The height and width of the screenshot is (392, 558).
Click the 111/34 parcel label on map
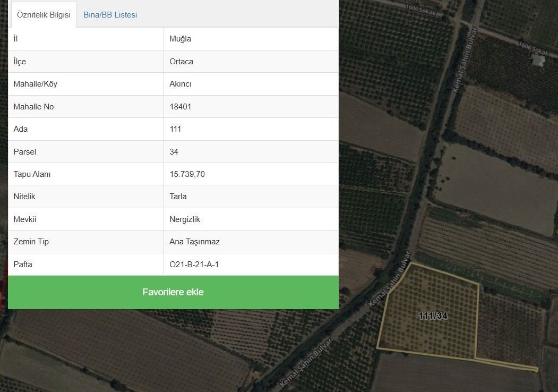click(x=433, y=316)
